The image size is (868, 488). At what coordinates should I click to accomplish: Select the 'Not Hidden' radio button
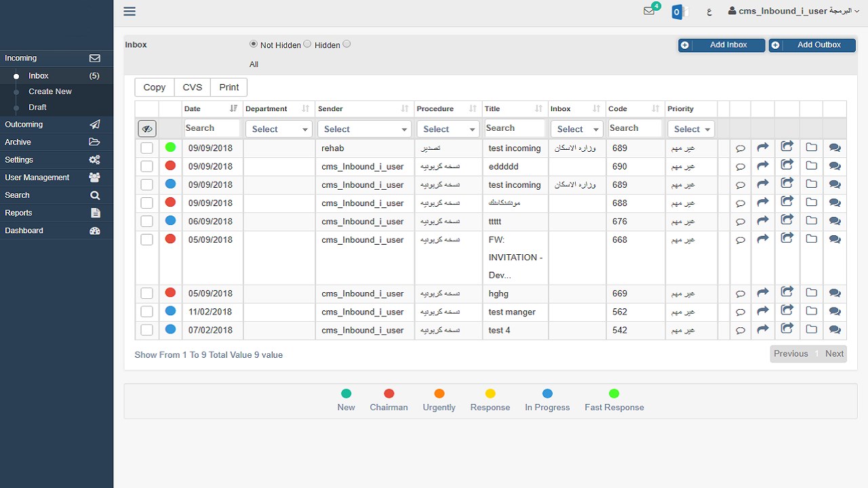click(254, 44)
